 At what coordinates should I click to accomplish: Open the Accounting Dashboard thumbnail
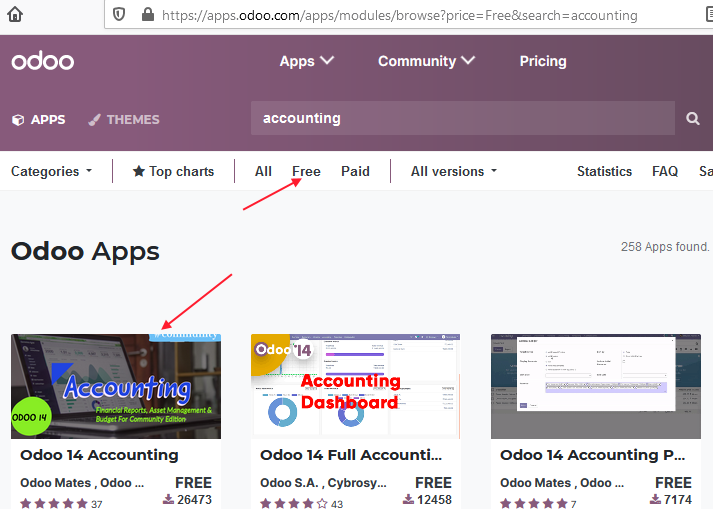(356, 386)
